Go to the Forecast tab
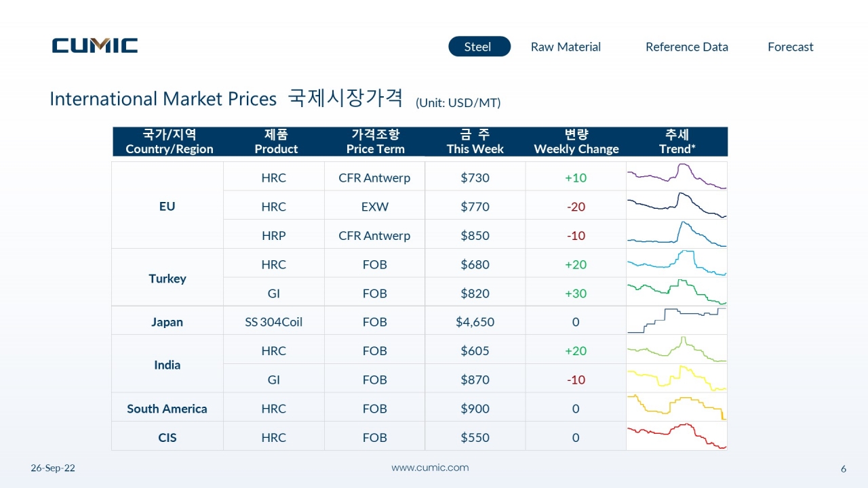This screenshot has width=868, height=488. tap(790, 47)
